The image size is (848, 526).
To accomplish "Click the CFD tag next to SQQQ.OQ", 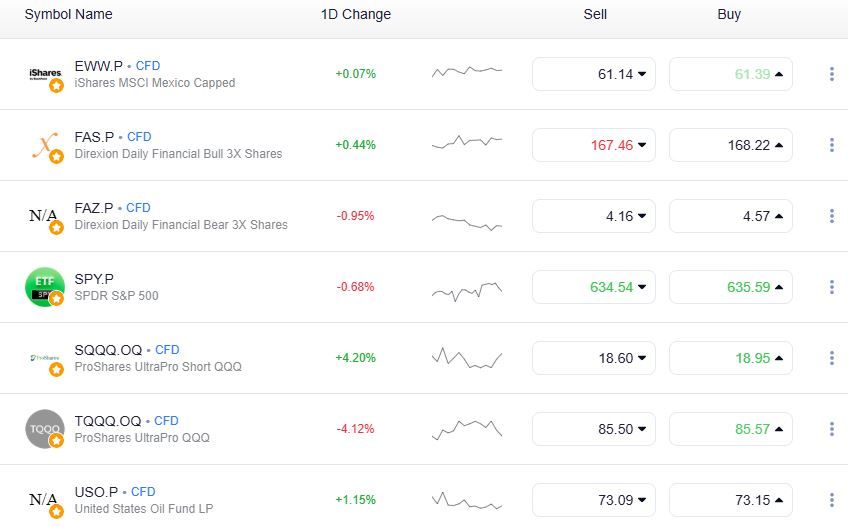I will [167, 350].
